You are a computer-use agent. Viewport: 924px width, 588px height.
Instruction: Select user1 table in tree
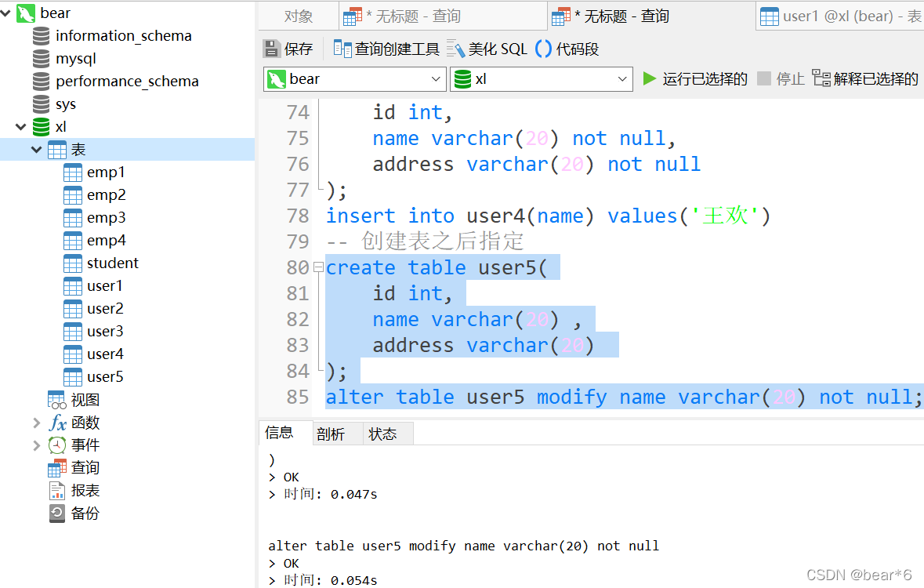pos(105,286)
